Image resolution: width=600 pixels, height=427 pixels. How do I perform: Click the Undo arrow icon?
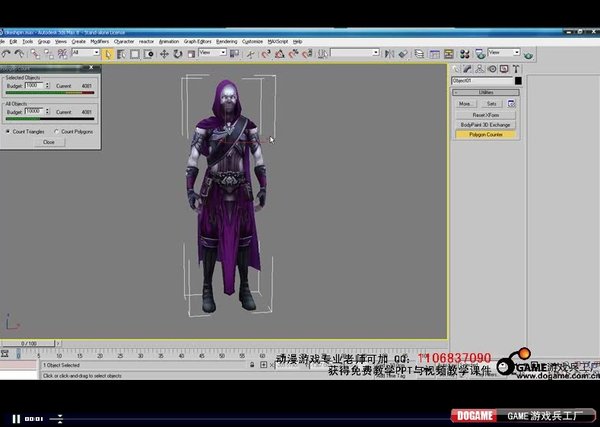point(7,53)
